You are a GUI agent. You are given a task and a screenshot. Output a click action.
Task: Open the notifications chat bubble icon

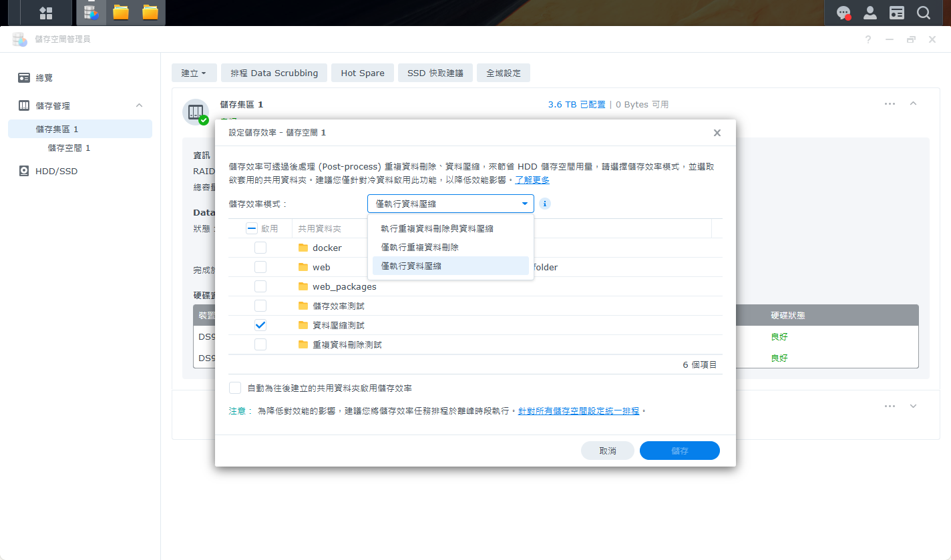[844, 13]
